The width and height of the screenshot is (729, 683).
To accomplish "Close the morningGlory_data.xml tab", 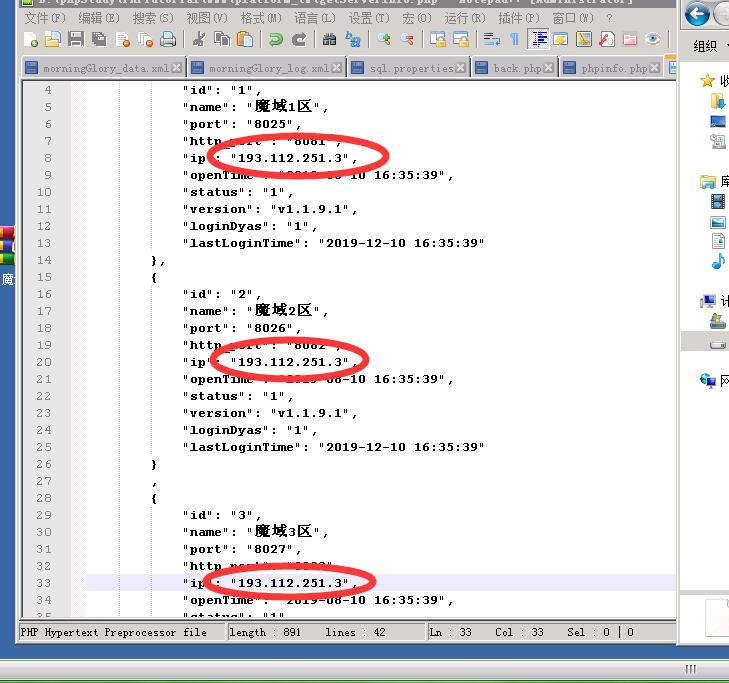I will (x=176, y=68).
